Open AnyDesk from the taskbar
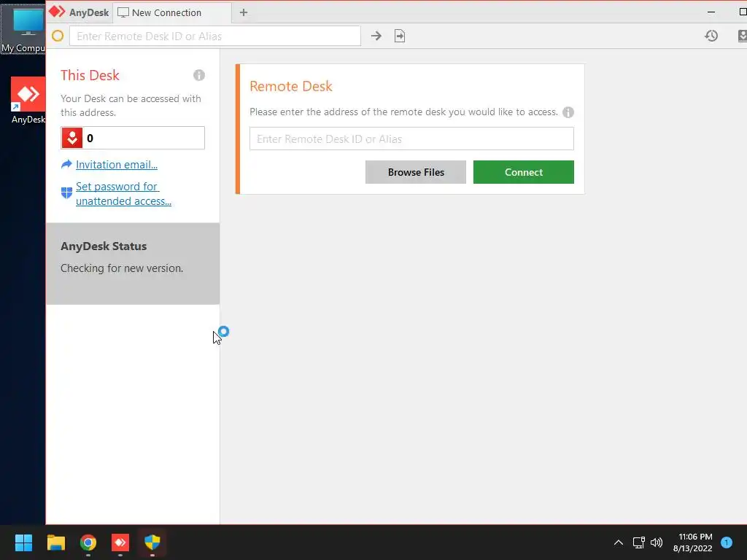The height and width of the screenshot is (560, 747). [x=120, y=542]
